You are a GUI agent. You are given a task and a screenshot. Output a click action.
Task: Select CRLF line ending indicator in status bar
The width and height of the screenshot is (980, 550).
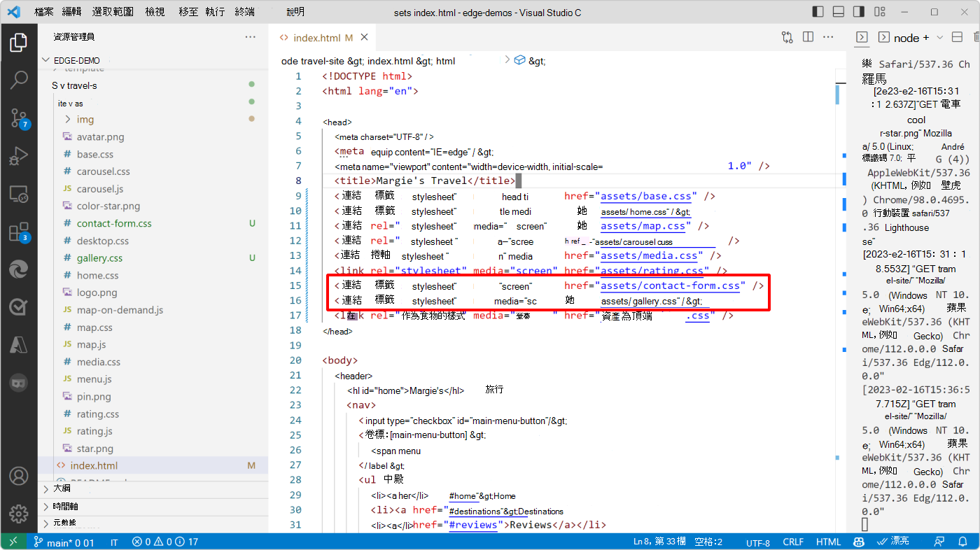[793, 541]
